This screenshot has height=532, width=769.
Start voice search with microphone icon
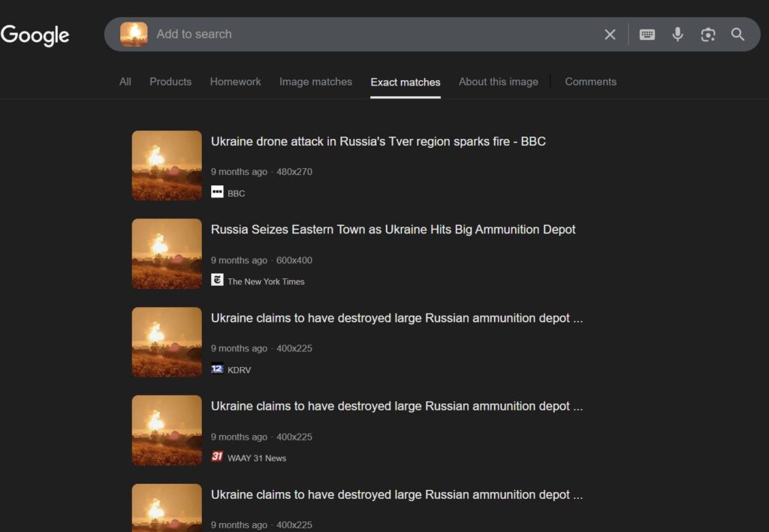point(677,35)
